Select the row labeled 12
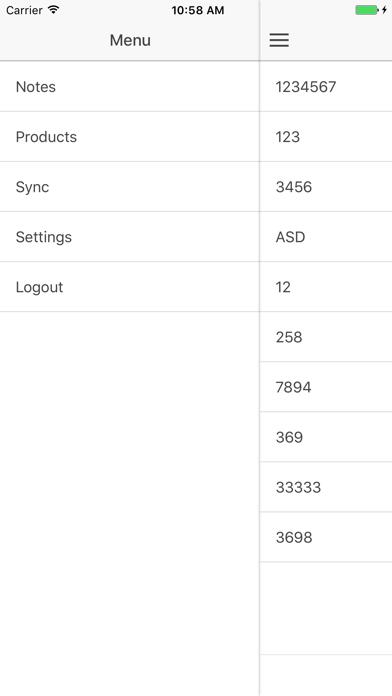Screen dimensions: 392x696 click(326, 287)
